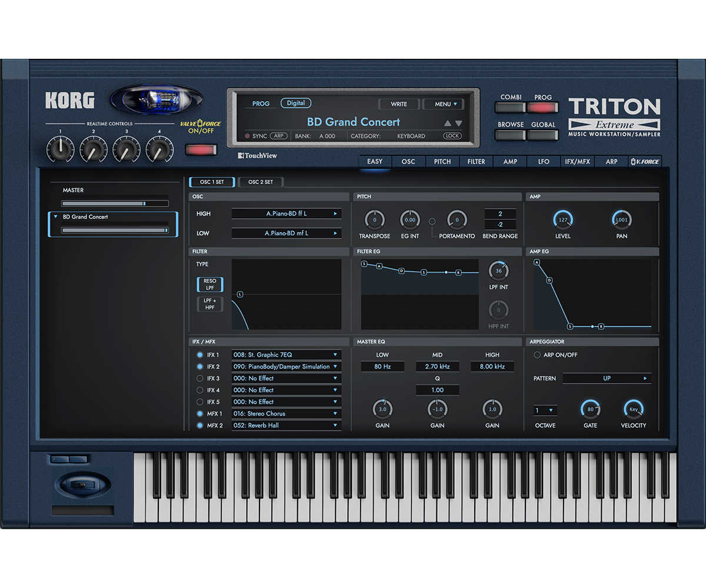Screen dimensions: 706x588
Task: Toggle the Valve Force ON/OFF button
Action: click(x=201, y=150)
